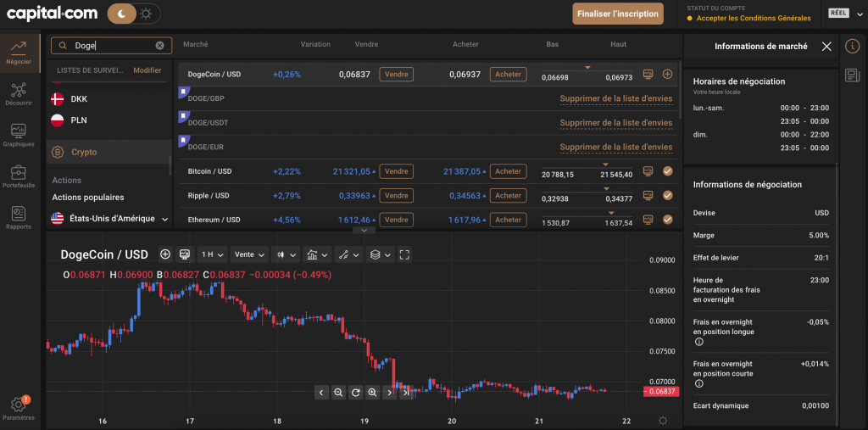Reset the chart view
This screenshot has height=430, width=868.
355,393
